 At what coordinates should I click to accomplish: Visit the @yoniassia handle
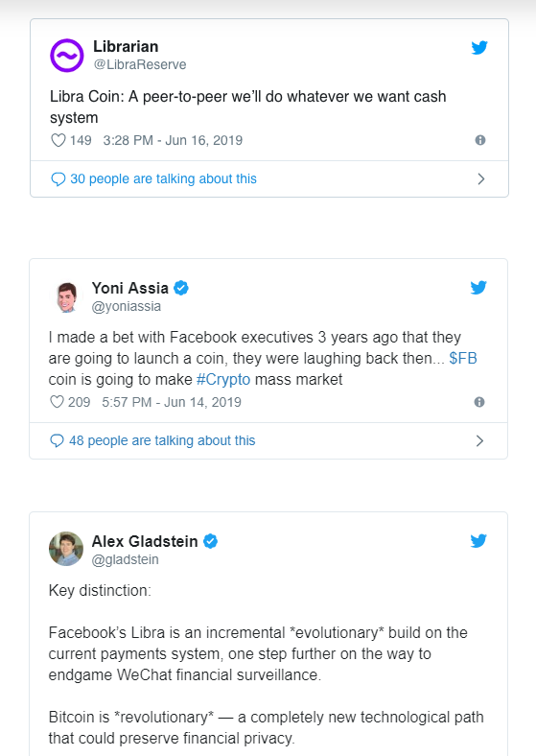pos(127,306)
